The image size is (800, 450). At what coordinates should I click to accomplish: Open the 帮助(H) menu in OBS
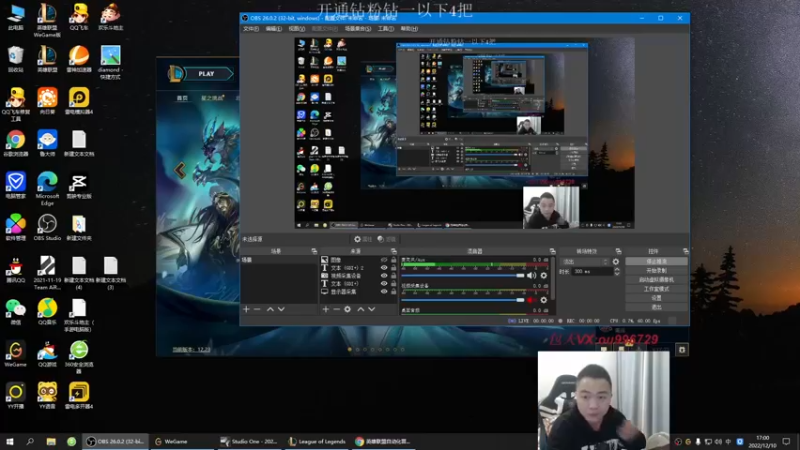[409, 29]
